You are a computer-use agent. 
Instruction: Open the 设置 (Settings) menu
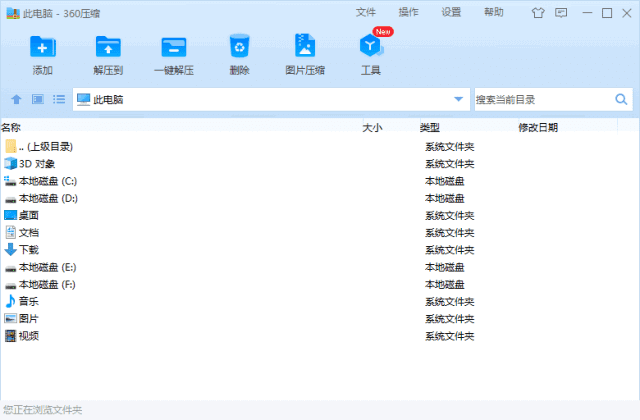tap(451, 13)
